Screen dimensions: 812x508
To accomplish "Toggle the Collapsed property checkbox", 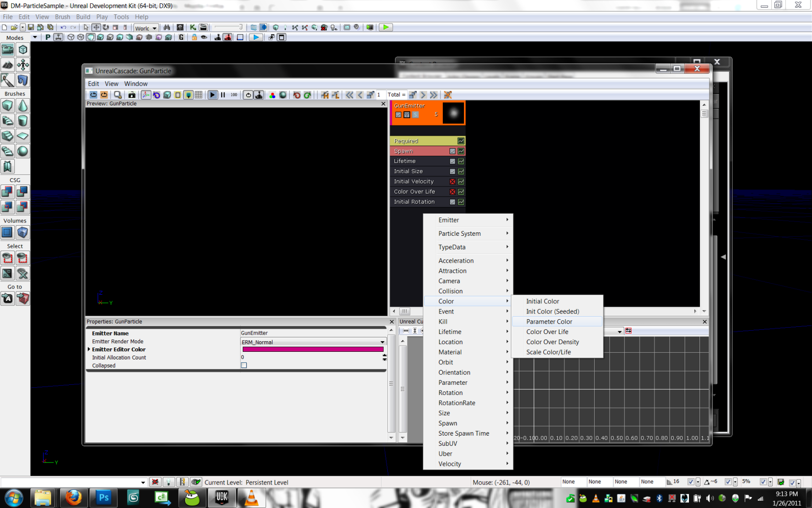I will (244, 365).
